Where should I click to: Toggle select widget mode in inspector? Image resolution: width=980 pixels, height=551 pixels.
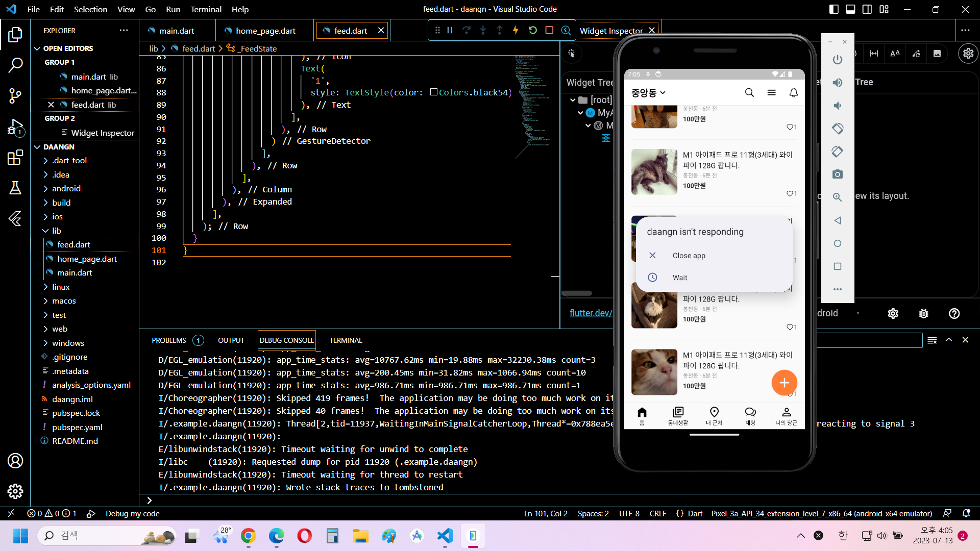click(x=572, y=54)
